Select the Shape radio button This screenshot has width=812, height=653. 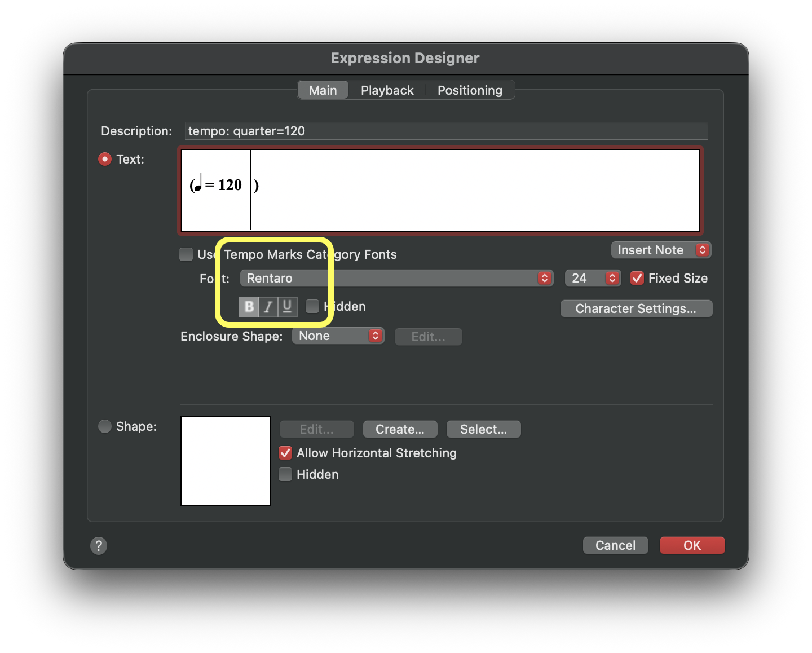point(105,427)
